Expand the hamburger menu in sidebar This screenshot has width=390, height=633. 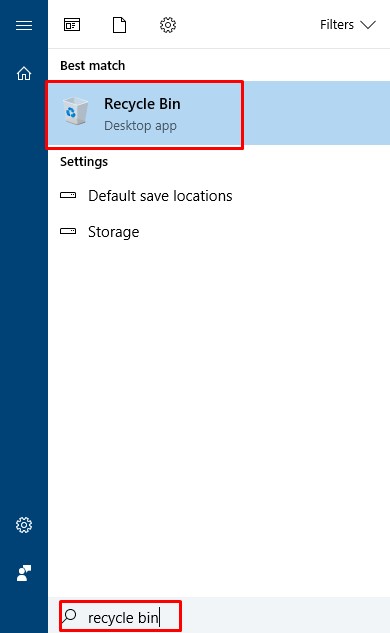[x=24, y=25]
